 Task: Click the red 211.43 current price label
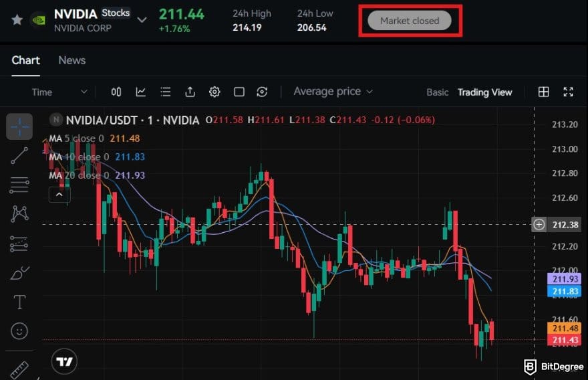[565, 341]
